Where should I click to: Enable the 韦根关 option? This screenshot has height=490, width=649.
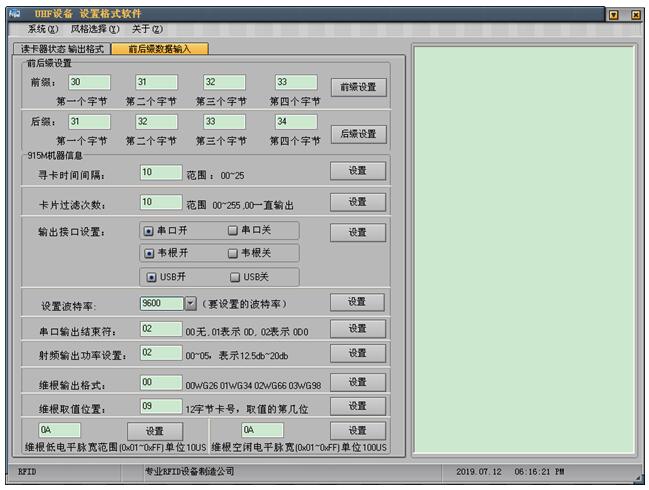pyautogui.click(x=232, y=253)
